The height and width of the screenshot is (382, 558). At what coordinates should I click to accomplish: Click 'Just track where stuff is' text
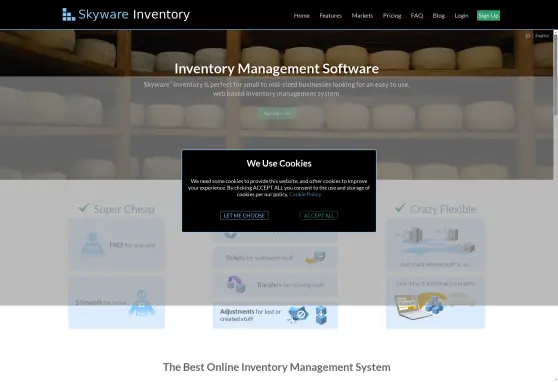tap(436, 264)
